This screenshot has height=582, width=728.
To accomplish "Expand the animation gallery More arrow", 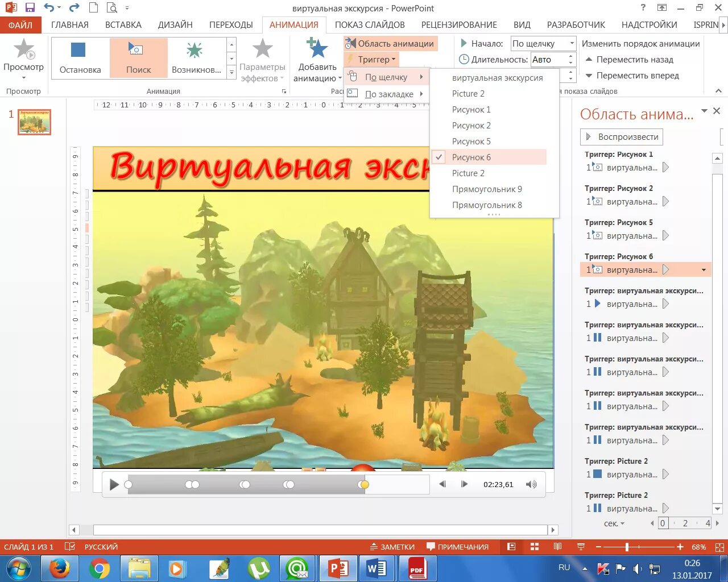I will point(231,72).
